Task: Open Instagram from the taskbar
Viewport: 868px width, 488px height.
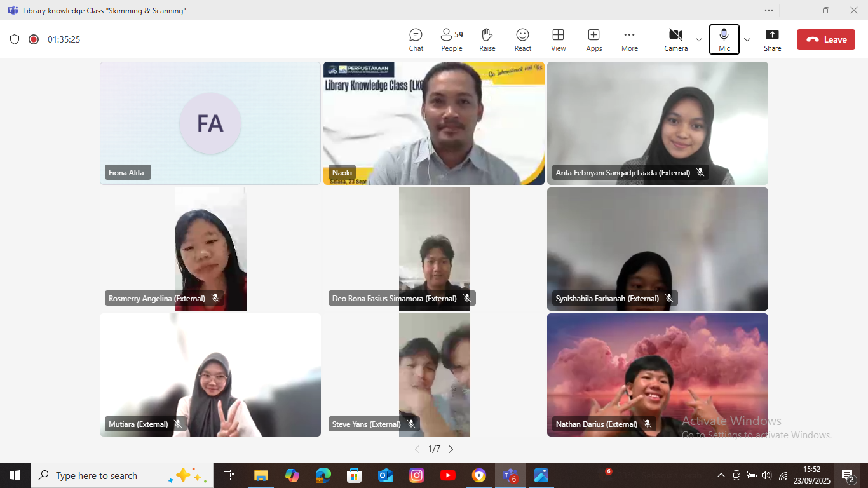Action: tap(417, 475)
